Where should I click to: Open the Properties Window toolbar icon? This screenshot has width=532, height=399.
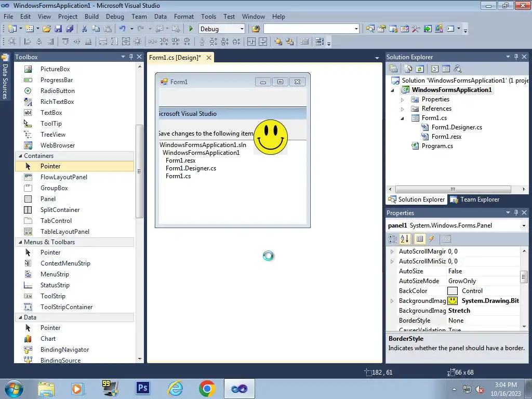click(382, 29)
